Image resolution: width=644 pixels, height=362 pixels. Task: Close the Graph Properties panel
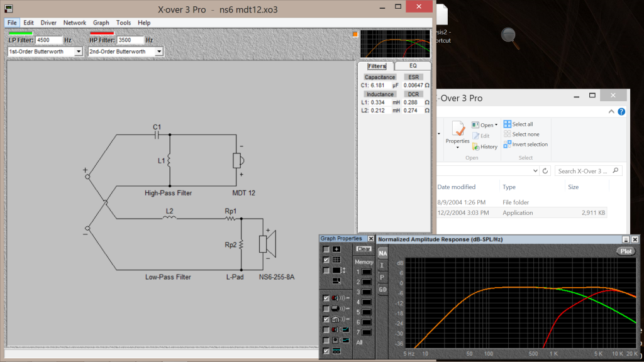pos(371,238)
